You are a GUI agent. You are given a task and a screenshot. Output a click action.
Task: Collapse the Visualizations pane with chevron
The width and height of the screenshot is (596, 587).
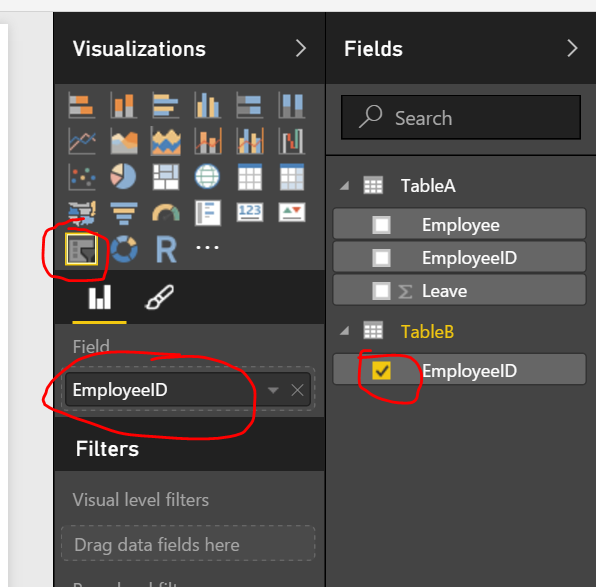click(x=301, y=49)
